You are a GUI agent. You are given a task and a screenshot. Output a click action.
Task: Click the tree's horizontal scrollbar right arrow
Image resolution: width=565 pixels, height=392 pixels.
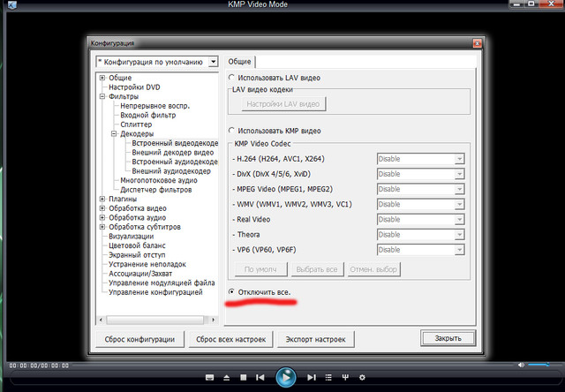(x=214, y=320)
